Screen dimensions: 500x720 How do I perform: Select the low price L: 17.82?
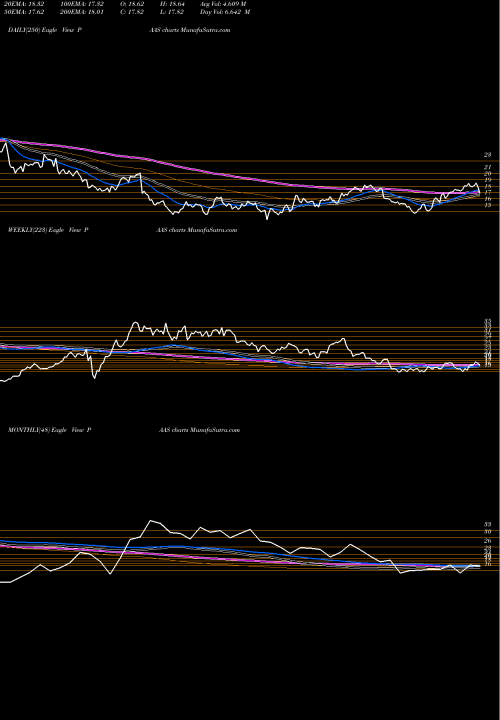[x=172, y=12]
